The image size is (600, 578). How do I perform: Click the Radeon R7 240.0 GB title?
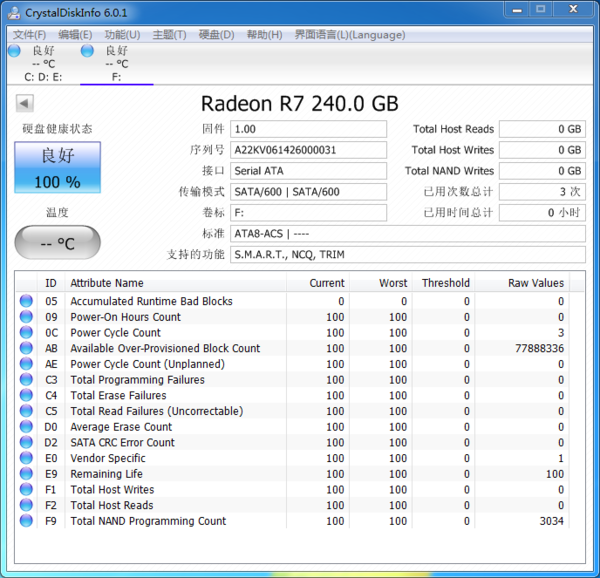300,104
